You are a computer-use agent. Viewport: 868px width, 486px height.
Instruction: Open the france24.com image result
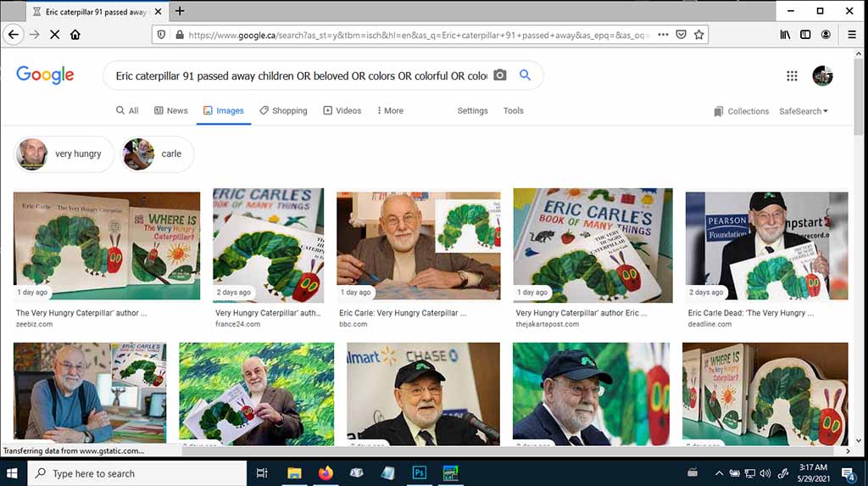click(269, 245)
